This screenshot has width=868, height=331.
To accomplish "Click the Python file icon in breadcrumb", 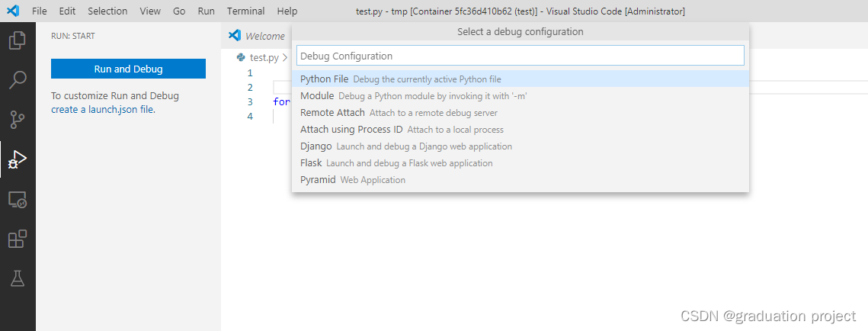I will coord(241,56).
